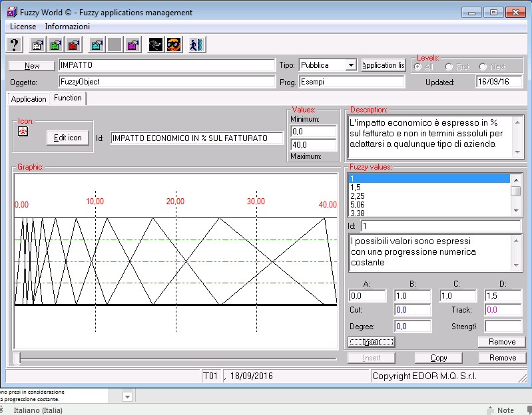The image size is (532, 415).
Task: Click the function Id field IMPATTO ECONOMICO
Action: (196, 138)
